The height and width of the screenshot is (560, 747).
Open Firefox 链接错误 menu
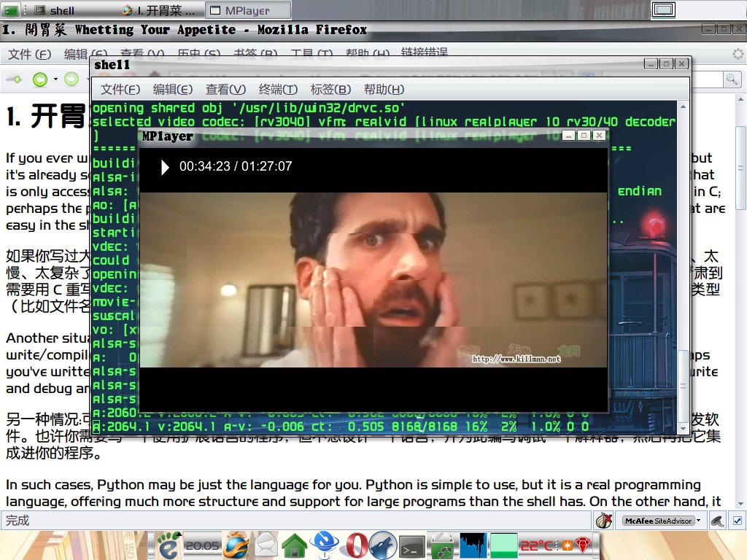(x=425, y=52)
